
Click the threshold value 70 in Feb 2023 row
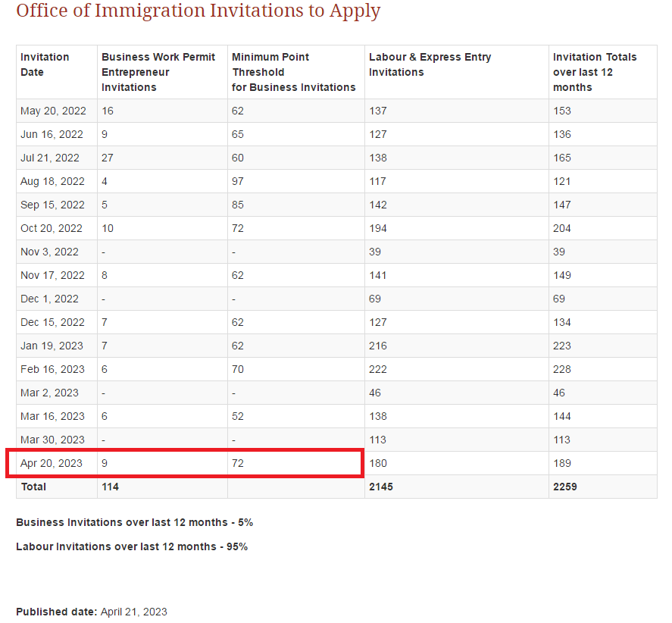(238, 370)
